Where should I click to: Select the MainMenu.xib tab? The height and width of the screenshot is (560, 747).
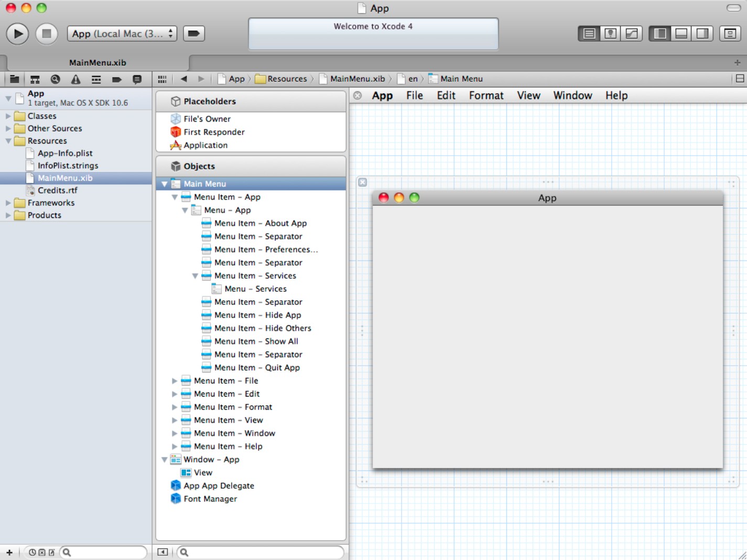point(98,62)
